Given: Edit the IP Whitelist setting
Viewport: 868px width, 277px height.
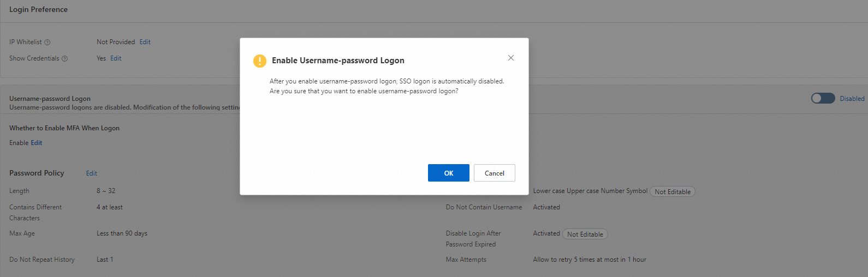Looking at the screenshot, I should [x=145, y=42].
